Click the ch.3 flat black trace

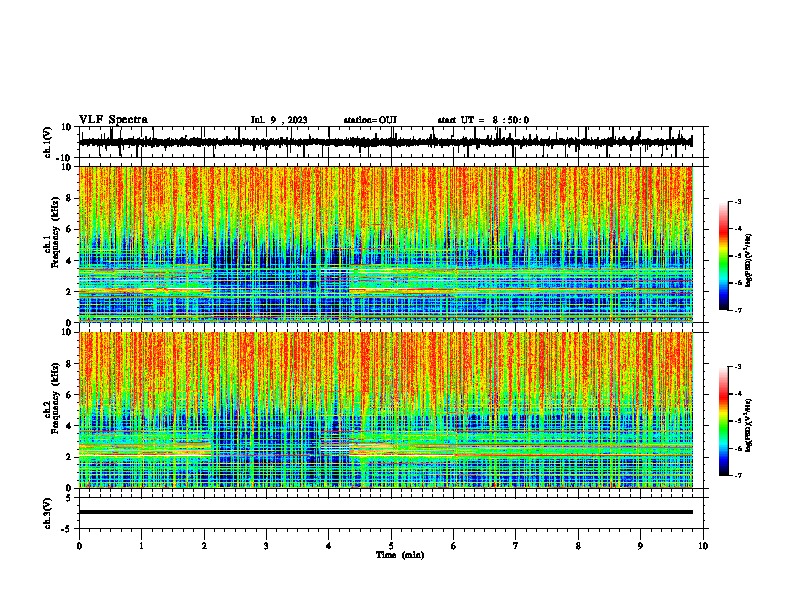click(386, 512)
